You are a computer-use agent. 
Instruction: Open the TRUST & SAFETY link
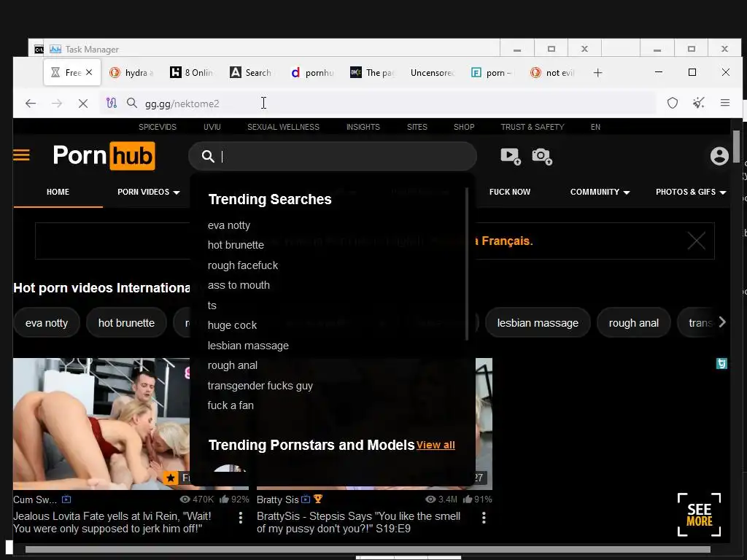532,127
